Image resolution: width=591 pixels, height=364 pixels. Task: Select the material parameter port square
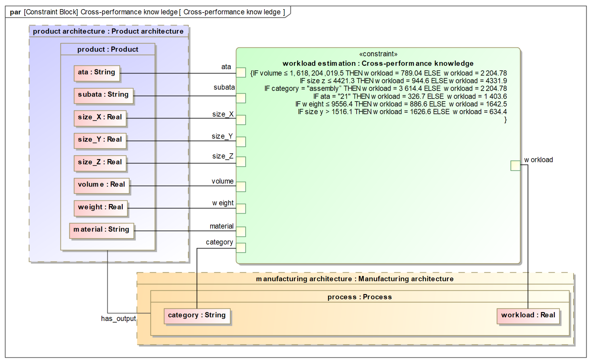(x=241, y=232)
